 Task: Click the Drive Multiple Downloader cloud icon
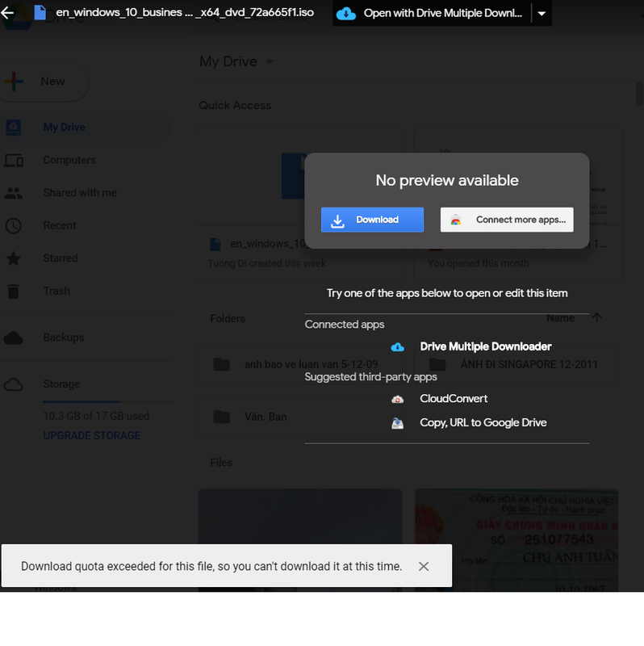pos(397,347)
